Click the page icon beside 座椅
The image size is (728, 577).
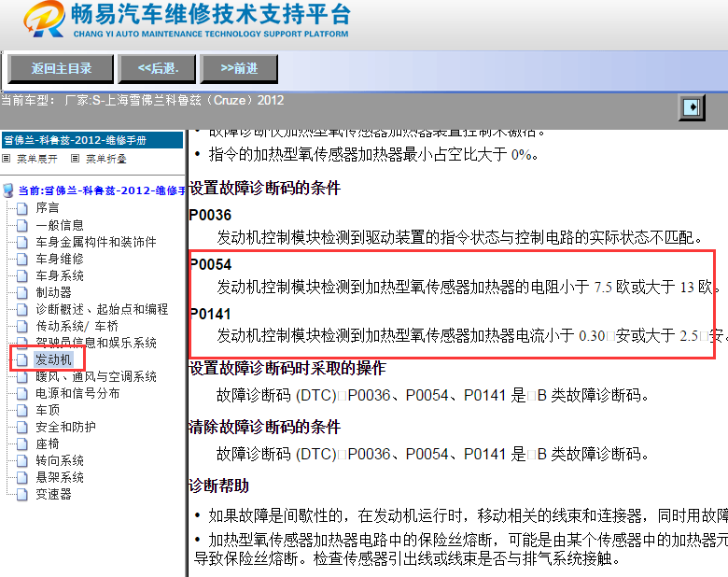coord(21,443)
